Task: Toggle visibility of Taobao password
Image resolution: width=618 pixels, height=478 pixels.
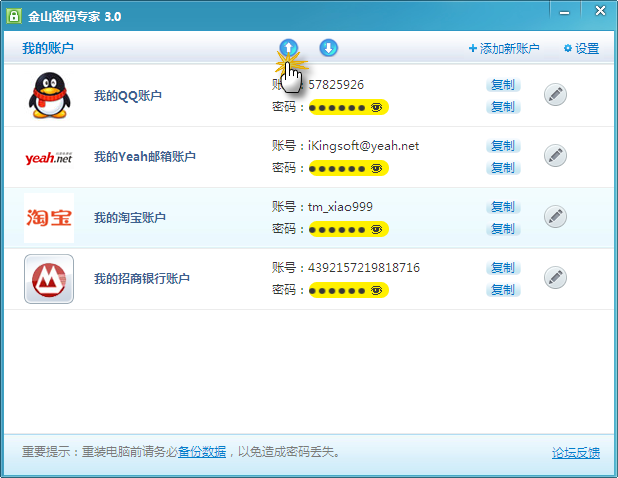Action: pyautogui.click(x=377, y=229)
